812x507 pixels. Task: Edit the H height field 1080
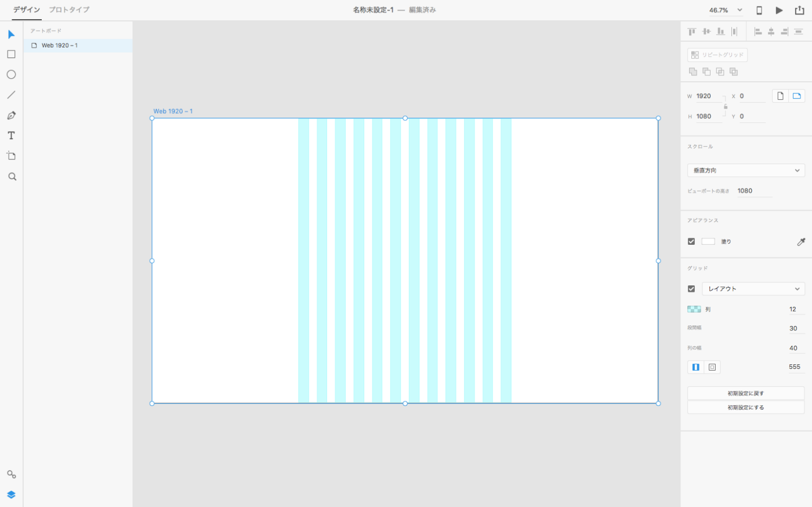(x=709, y=117)
